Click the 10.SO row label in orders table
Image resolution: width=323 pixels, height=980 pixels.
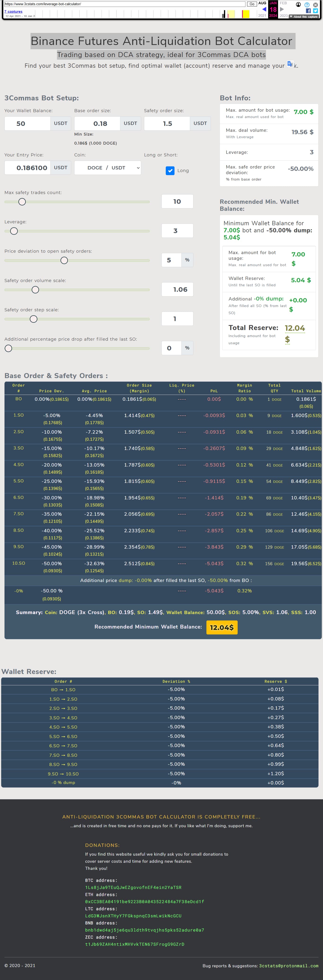coord(19,563)
